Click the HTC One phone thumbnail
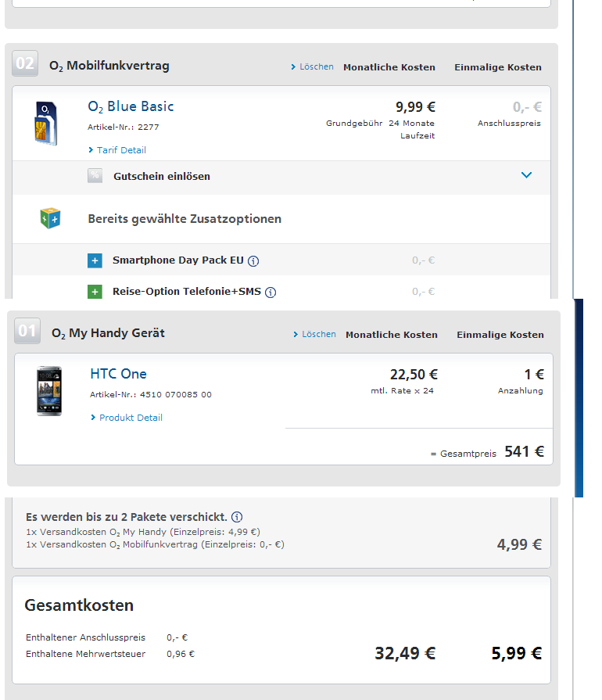The height and width of the screenshot is (700, 602). [48, 391]
